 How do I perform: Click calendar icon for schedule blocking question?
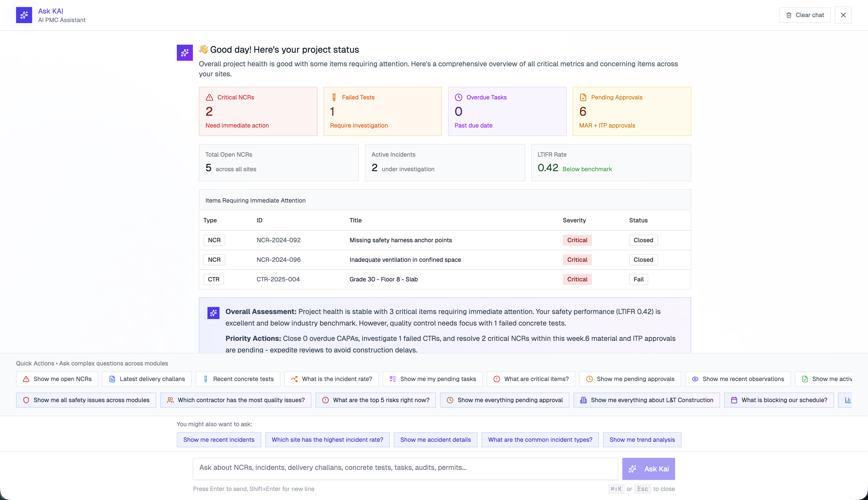[x=734, y=400]
